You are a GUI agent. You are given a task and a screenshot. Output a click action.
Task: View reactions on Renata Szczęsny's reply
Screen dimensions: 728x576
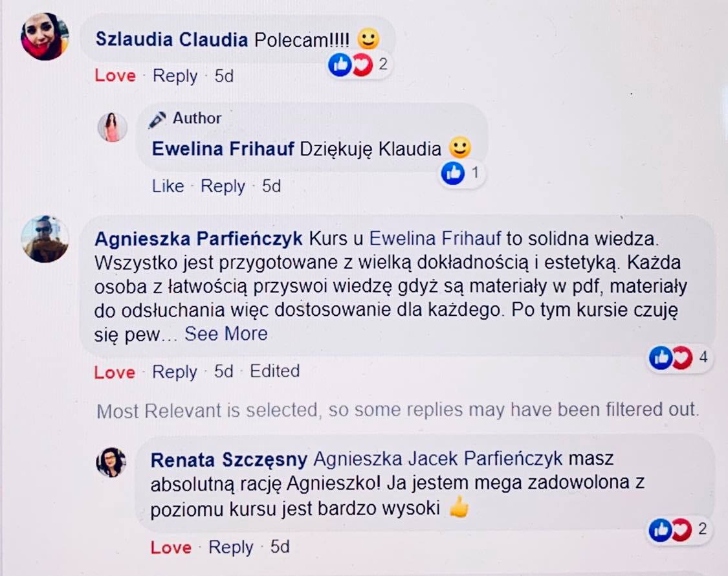click(678, 529)
